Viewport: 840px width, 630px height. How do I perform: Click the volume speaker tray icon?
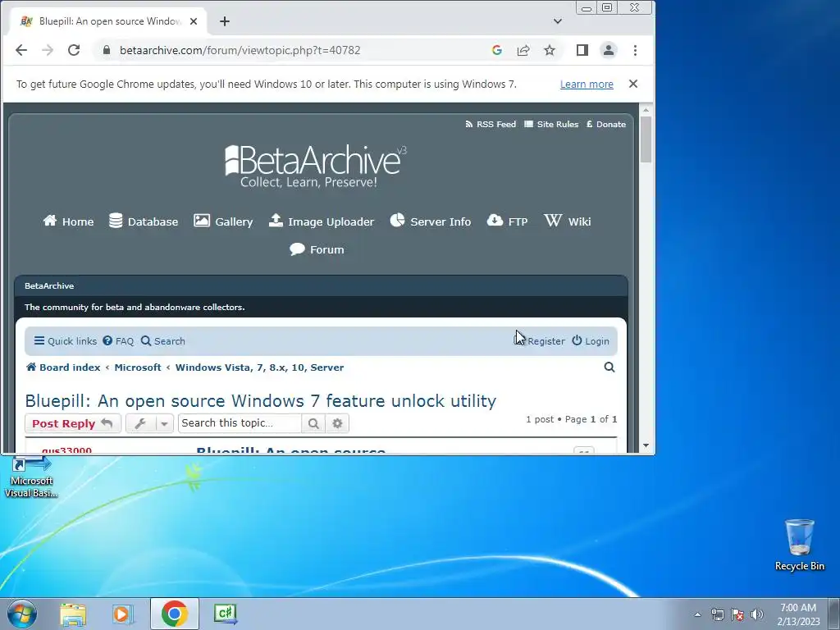(757, 614)
